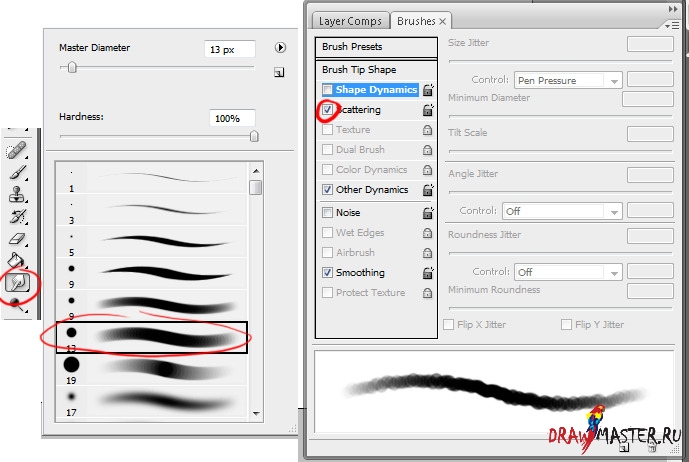Click brush list scroll up arrow
The height and width of the screenshot is (462, 689).
(256, 171)
